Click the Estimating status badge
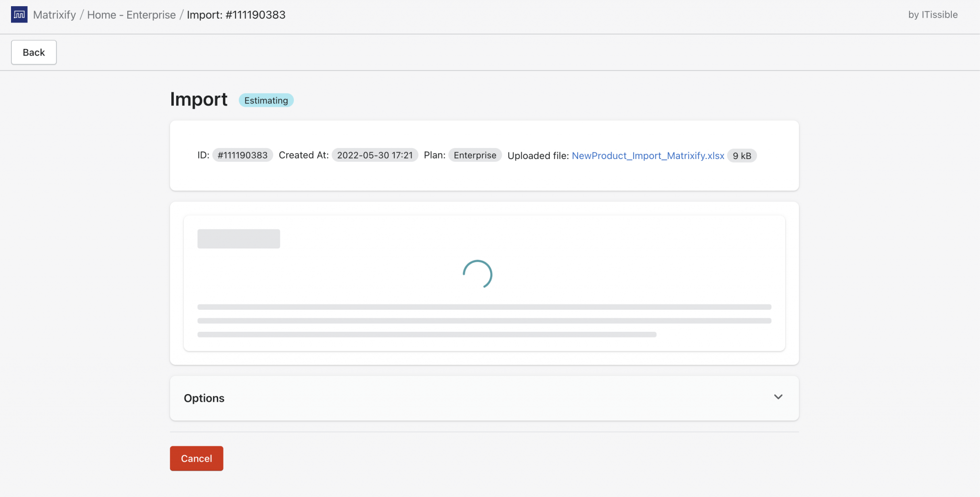Viewport: 980px width, 497px height. (x=266, y=100)
